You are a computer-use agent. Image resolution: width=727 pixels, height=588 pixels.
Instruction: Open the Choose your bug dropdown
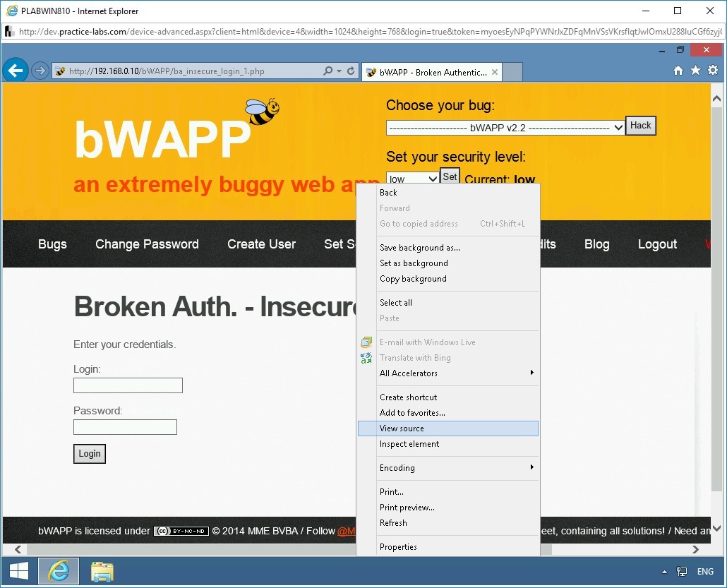pos(503,128)
